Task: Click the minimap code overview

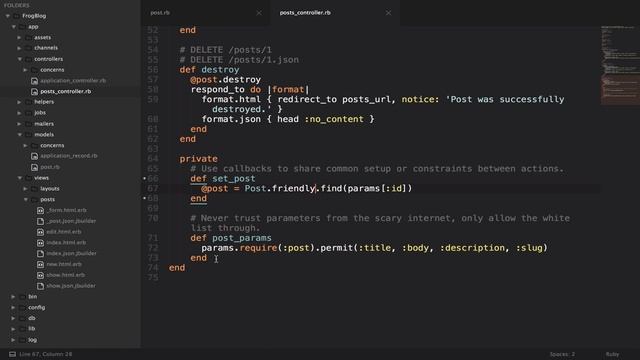Action: pos(620,65)
